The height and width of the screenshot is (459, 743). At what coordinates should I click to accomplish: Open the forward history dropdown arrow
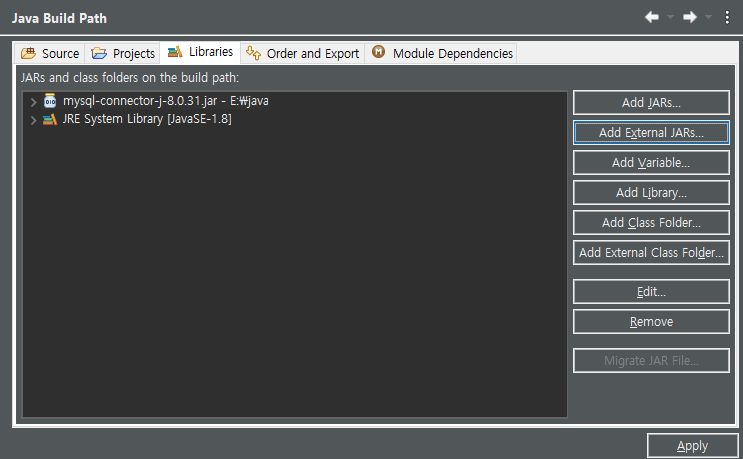click(x=708, y=18)
